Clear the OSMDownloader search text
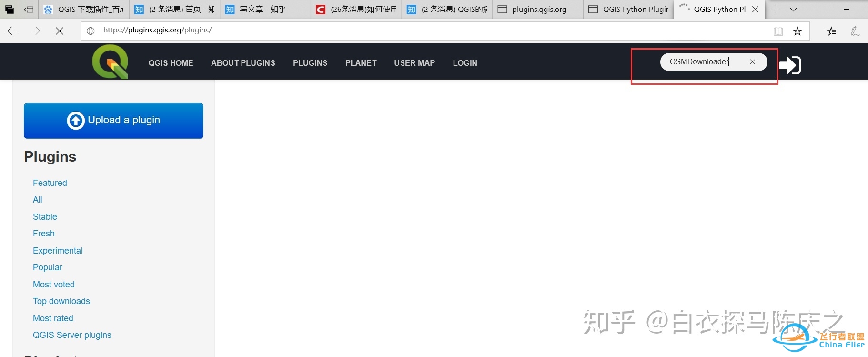 click(753, 61)
